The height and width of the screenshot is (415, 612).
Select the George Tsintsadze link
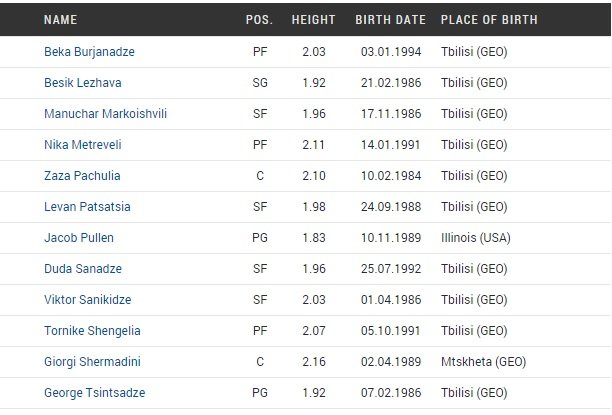click(93, 393)
